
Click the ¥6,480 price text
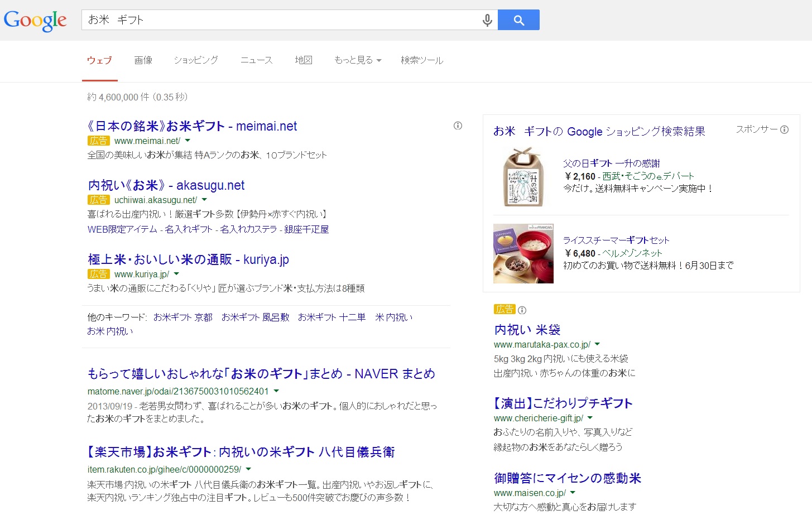pyautogui.click(x=580, y=253)
